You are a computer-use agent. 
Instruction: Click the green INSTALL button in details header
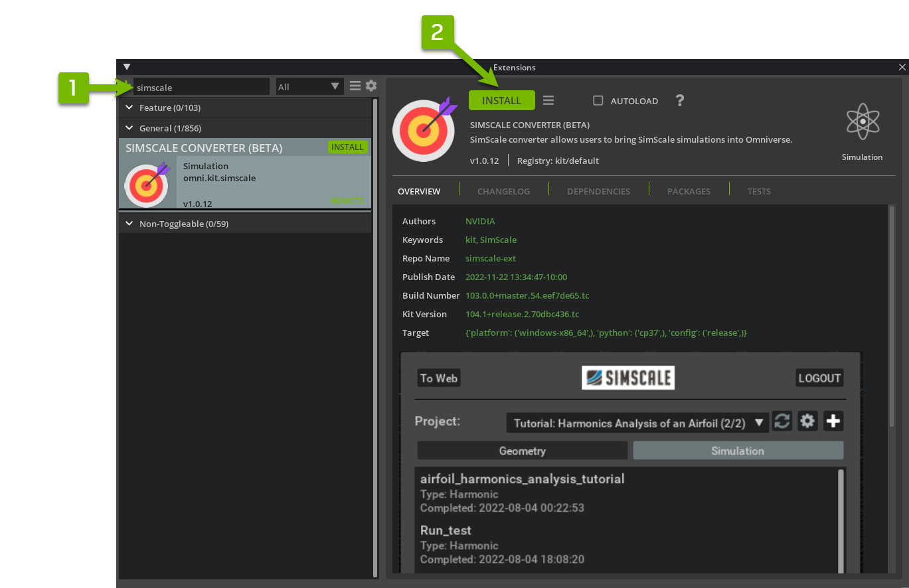coord(501,100)
